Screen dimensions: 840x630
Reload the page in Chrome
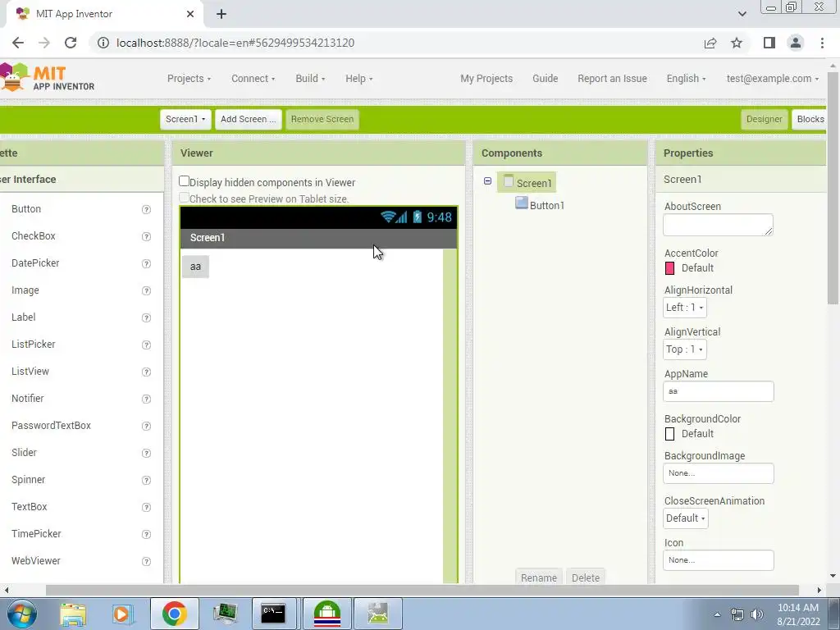(x=71, y=43)
